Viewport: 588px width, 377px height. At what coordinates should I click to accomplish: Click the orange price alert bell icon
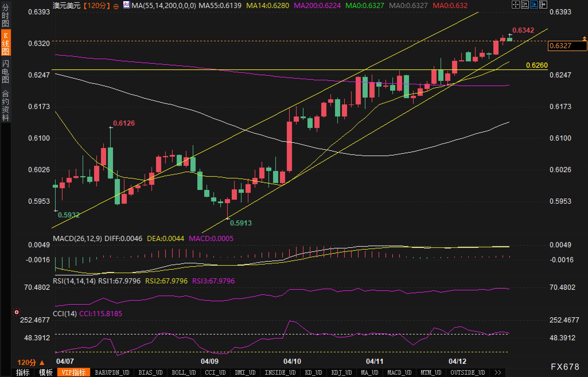tap(584, 38)
